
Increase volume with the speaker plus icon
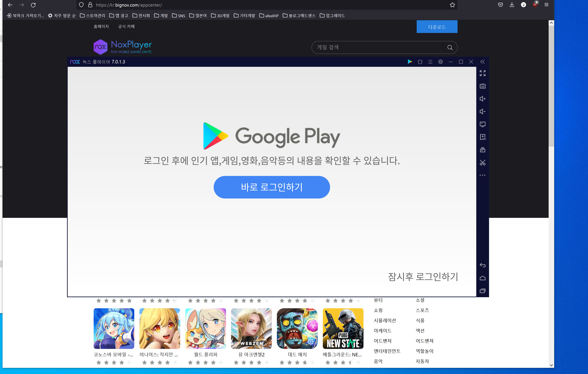(482, 99)
